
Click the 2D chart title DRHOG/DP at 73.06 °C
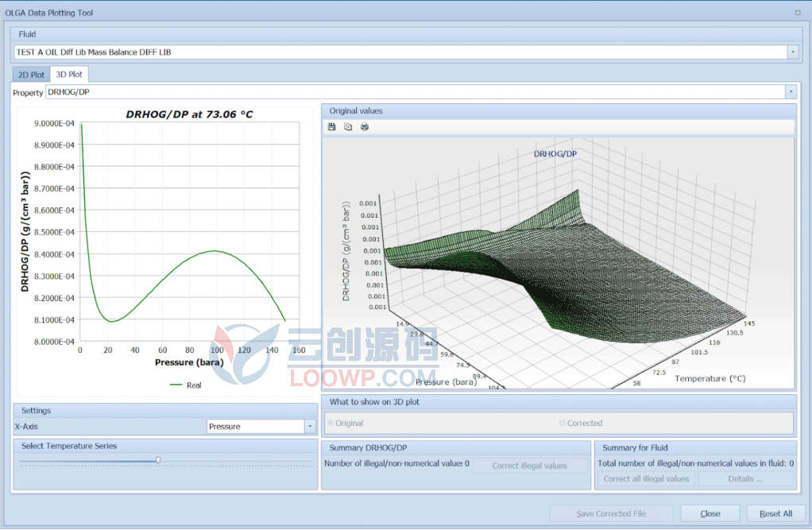190,114
